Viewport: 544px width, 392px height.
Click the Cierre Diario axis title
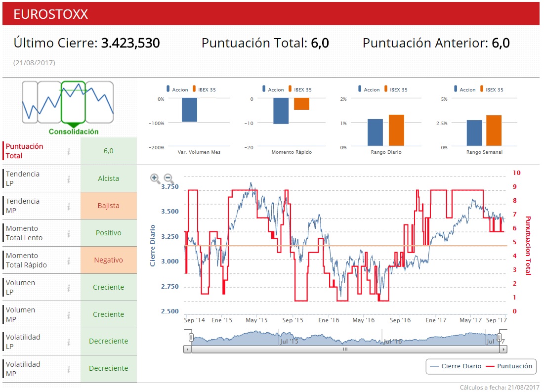coord(152,246)
